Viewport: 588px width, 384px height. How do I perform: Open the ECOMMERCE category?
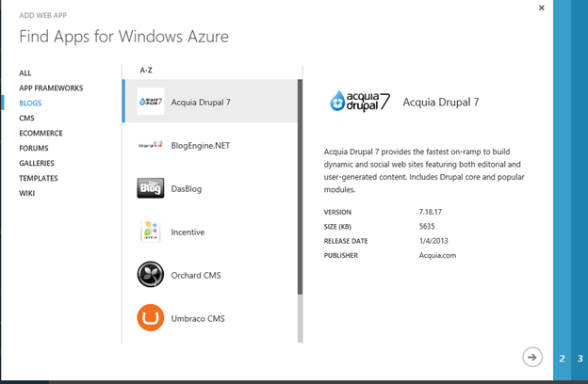41,133
